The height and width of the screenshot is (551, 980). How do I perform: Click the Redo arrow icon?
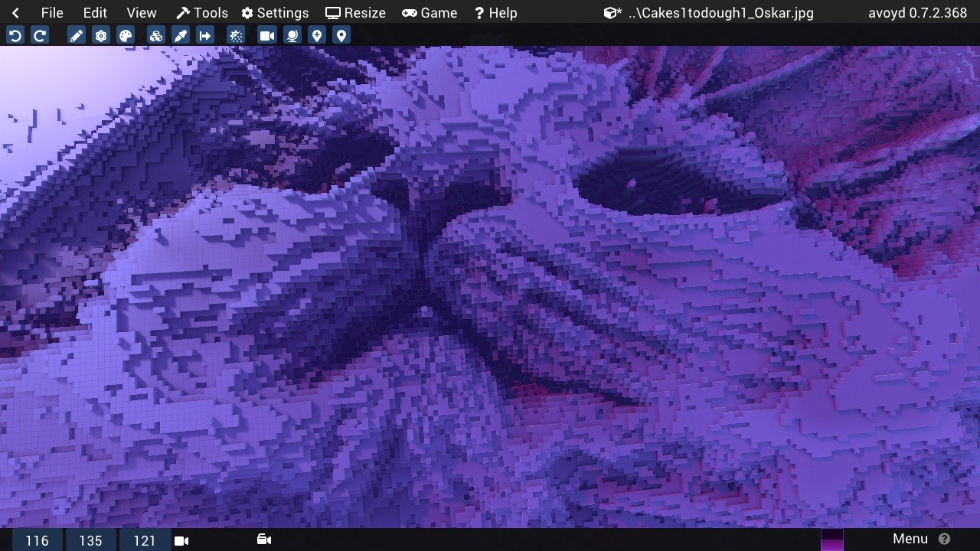[x=40, y=36]
